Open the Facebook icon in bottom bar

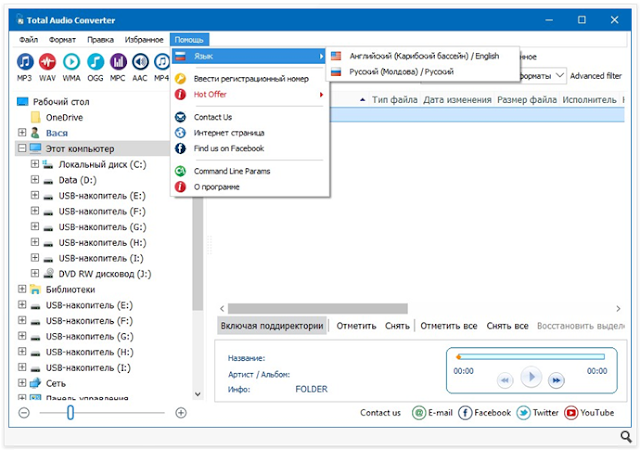click(x=465, y=413)
